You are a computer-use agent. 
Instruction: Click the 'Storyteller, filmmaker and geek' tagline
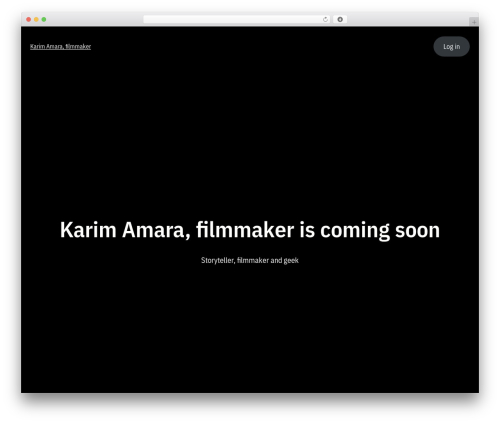(250, 260)
